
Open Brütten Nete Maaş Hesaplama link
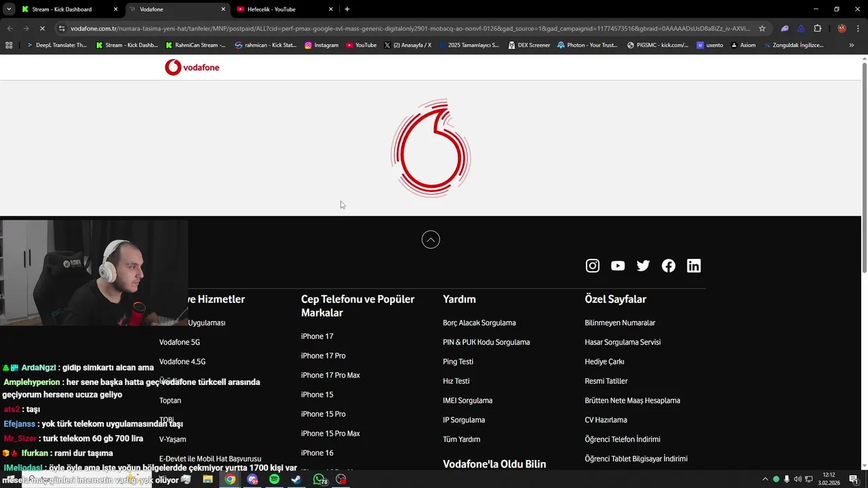click(632, 401)
